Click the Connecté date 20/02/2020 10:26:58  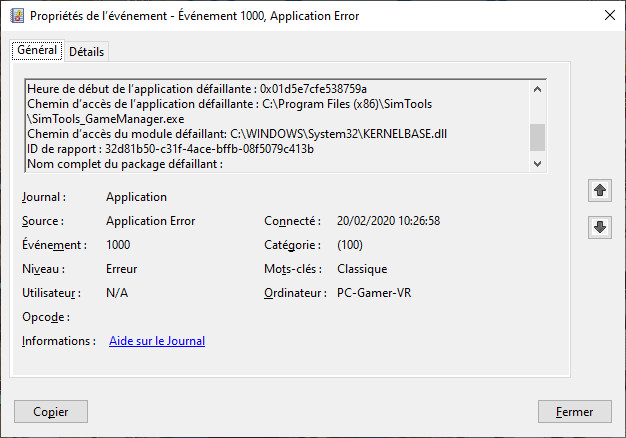(x=388, y=221)
